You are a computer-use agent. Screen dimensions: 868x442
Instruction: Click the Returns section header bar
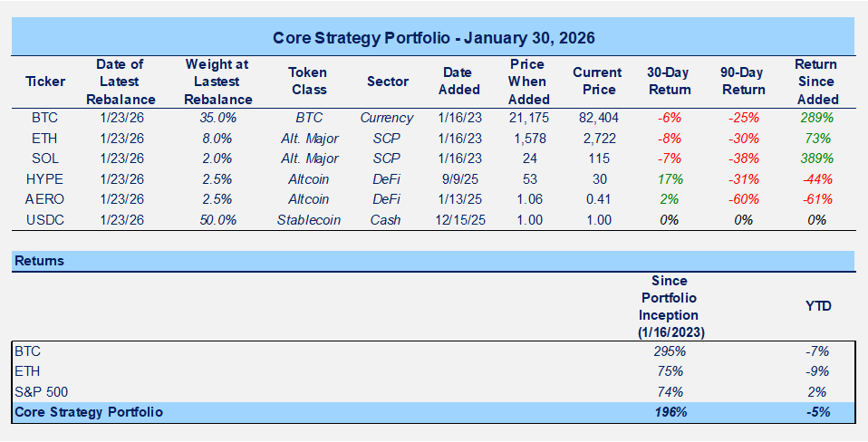[434, 261]
